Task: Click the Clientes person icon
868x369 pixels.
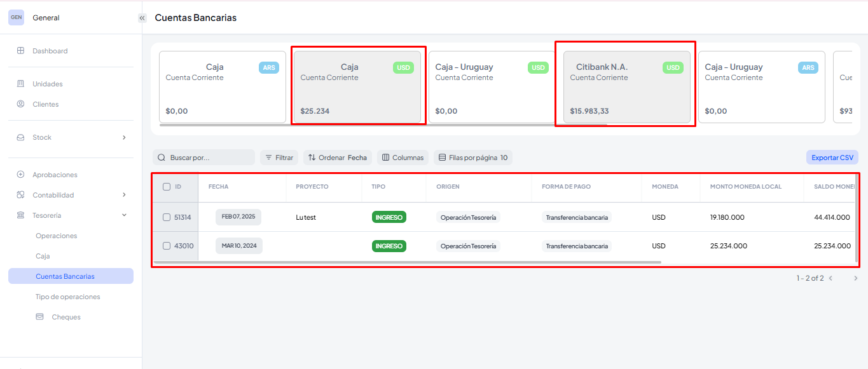Action: (x=20, y=104)
